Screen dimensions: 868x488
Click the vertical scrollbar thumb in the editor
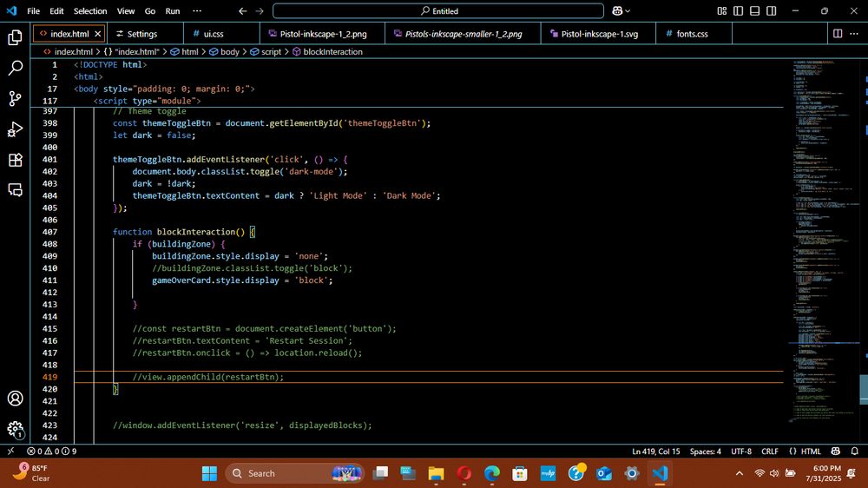pyautogui.click(x=863, y=387)
